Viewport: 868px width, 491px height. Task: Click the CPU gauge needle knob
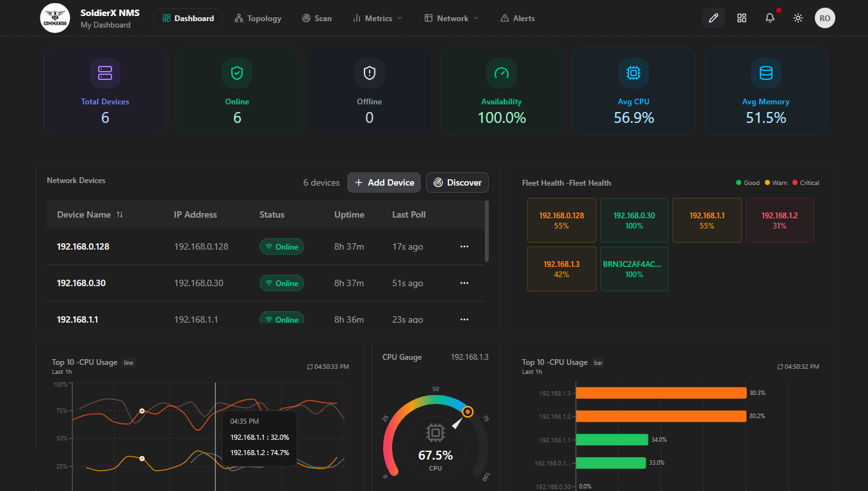tap(468, 412)
